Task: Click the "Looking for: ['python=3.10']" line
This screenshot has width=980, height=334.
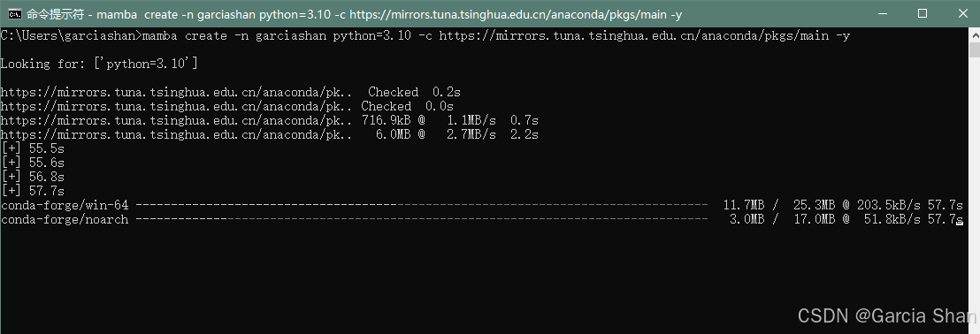Action: 99,64
